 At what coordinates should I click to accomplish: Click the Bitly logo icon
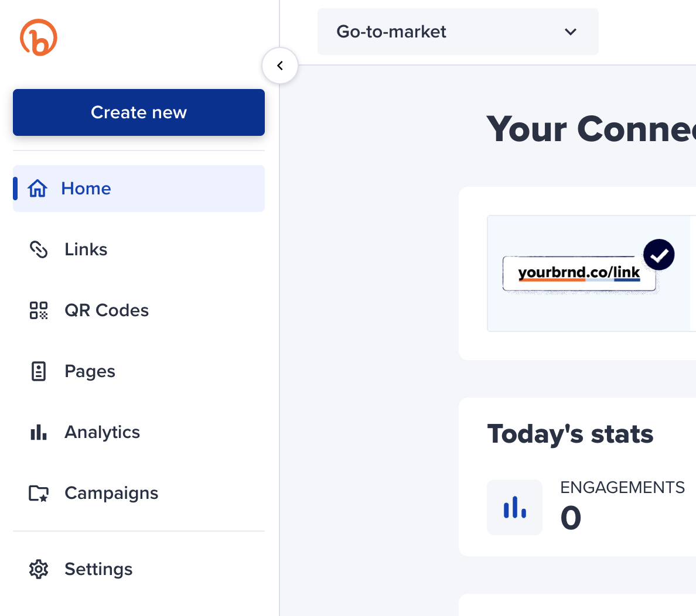(39, 37)
